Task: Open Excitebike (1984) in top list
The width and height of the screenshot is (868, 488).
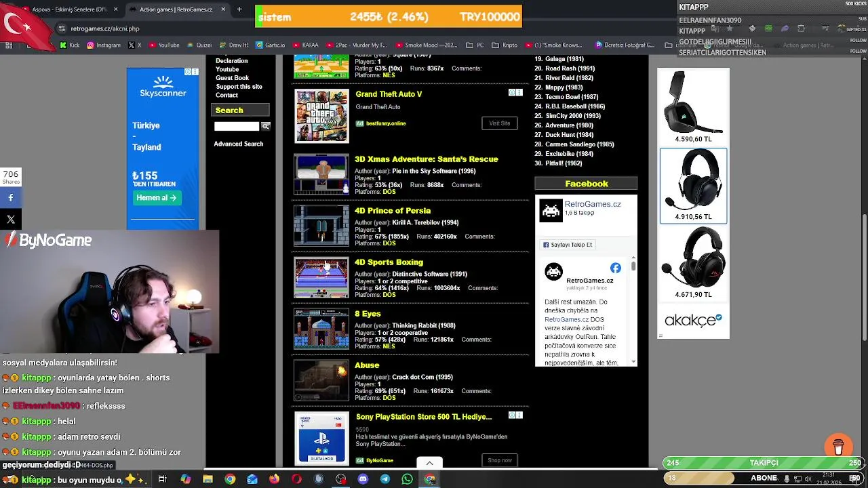Action: 569,154
